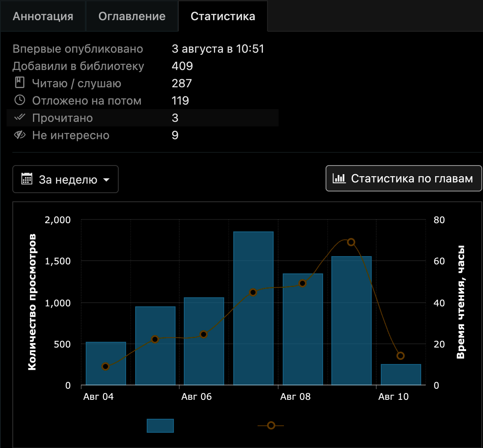Screen dimensions: 483x448
Task: Click the Авг 04 views bar
Action: (106, 364)
